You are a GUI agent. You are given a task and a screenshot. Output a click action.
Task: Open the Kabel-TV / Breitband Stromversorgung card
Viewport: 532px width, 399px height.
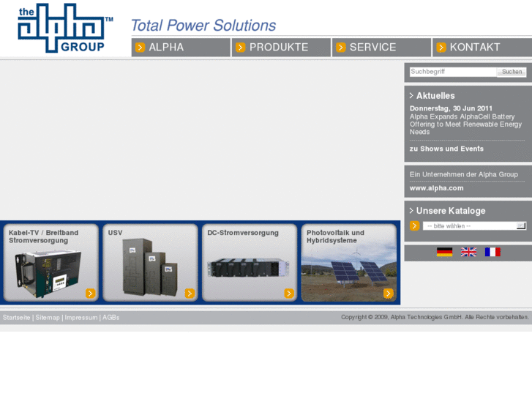pyautogui.click(x=51, y=263)
